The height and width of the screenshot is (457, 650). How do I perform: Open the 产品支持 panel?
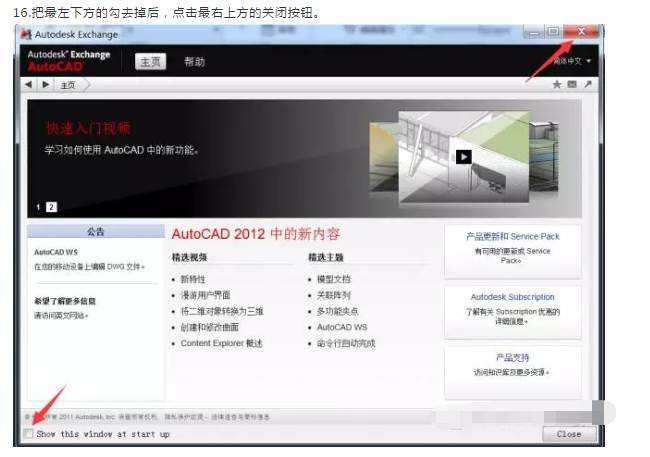point(513,372)
